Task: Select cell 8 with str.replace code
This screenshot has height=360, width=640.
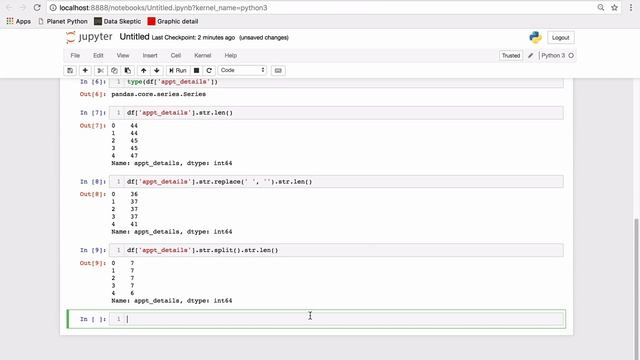Action: pyautogui.click(x=336, y=182)
